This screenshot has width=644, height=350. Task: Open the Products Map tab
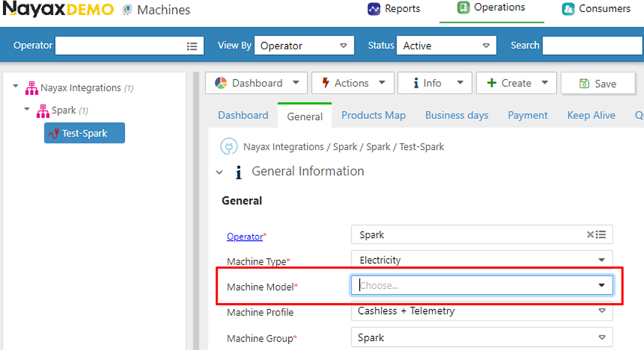373,115
